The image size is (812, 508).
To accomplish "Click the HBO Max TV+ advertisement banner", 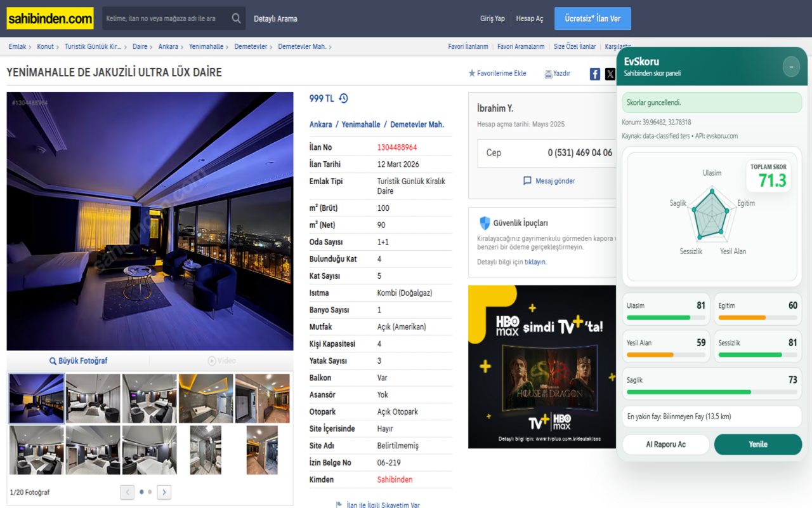I will coord(542,367).
